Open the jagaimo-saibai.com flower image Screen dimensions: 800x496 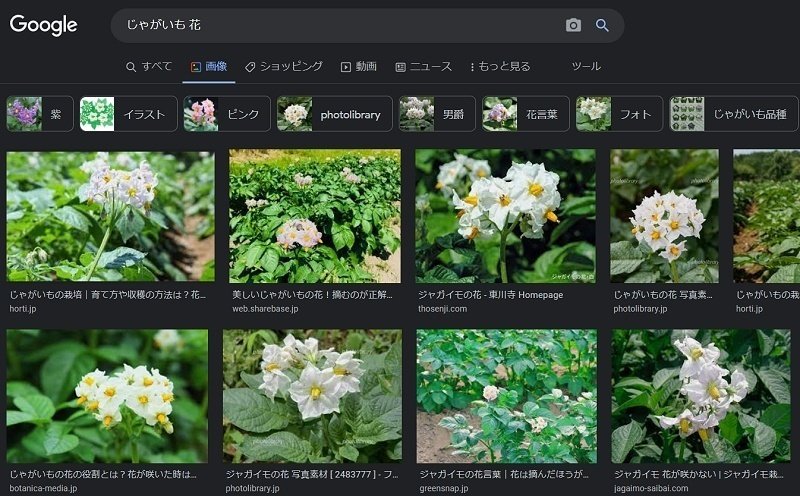pyautogui.click(x=701, y=396)
